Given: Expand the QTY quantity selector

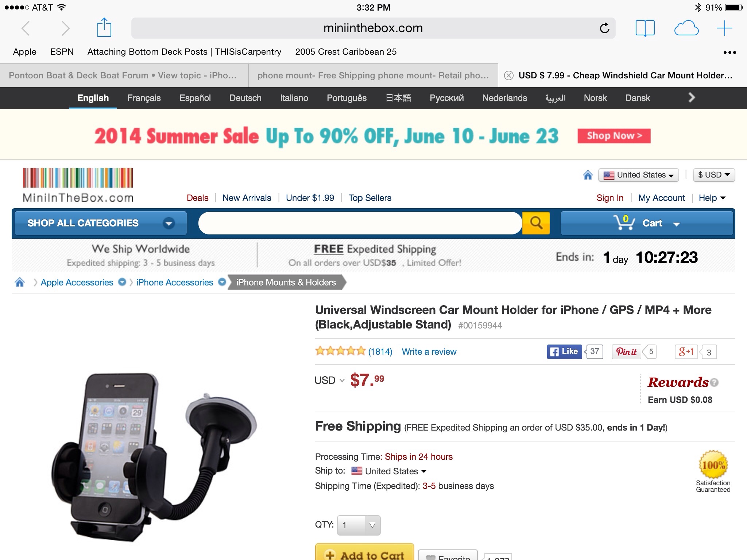Looking at the screenshot, I should pyautogui.click(x=359, y=525).
